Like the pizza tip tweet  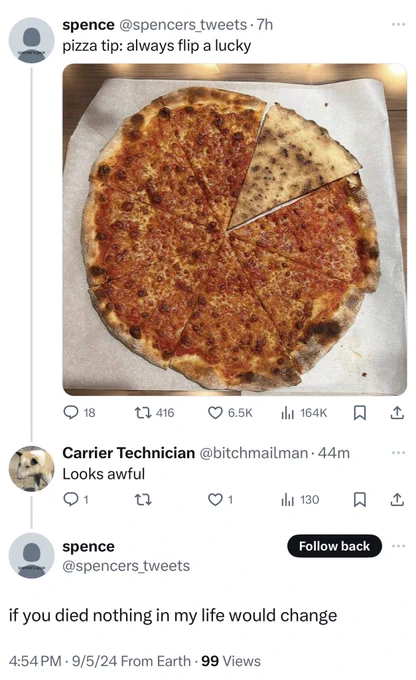(230, 412)
